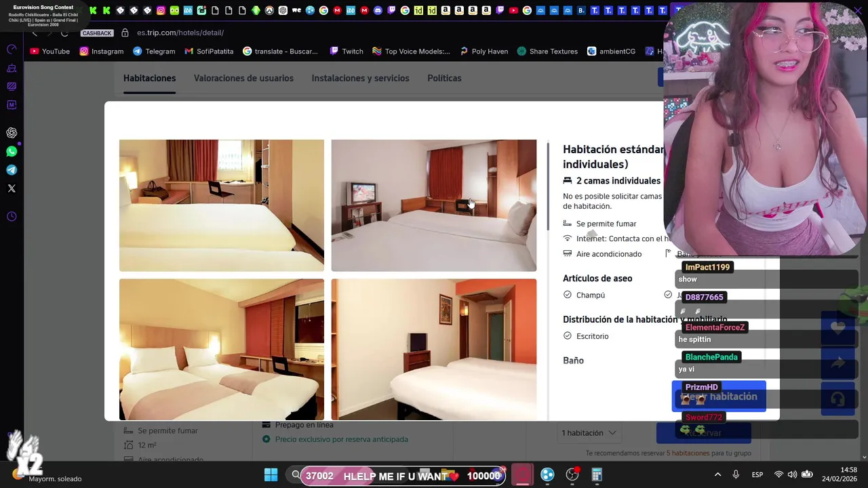The width and height of the screenshot is (868, 488).
Task: Open the Top Voice Models bookmark
Action: point(411,52)
